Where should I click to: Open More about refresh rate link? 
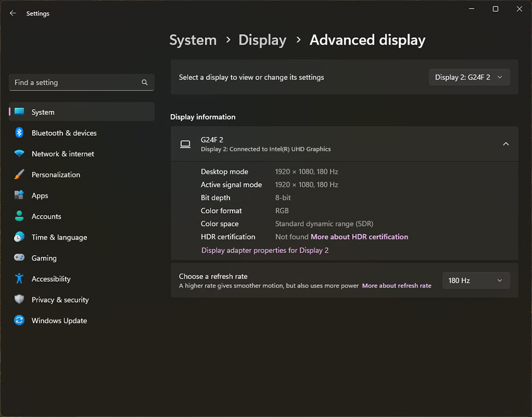tap(397, 285)
